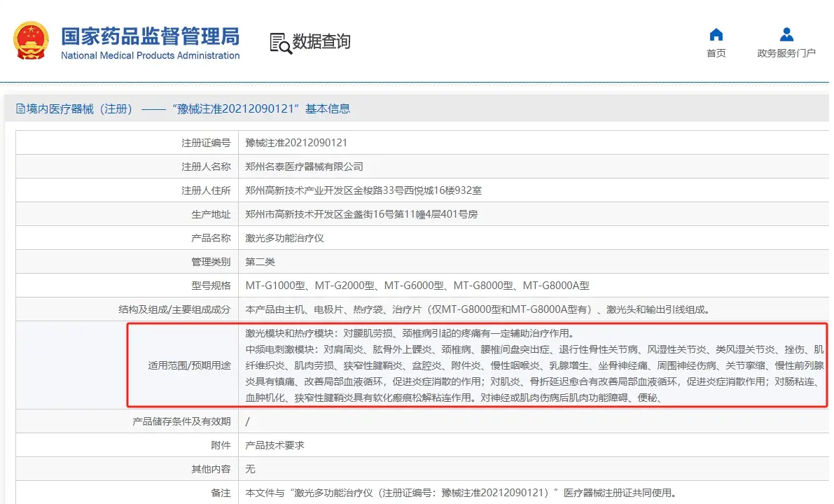Select the 数据查询 heading text

click(321, 42)
